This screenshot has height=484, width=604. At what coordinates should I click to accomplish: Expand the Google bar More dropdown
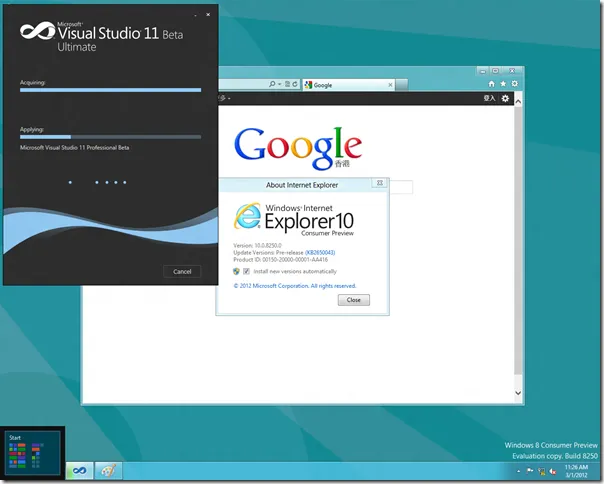point(225,98)
